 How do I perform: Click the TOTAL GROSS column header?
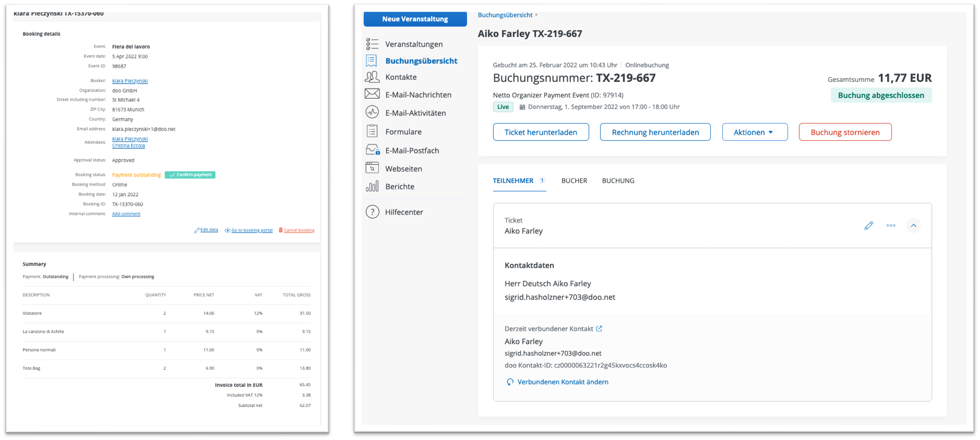coord(296,295)
